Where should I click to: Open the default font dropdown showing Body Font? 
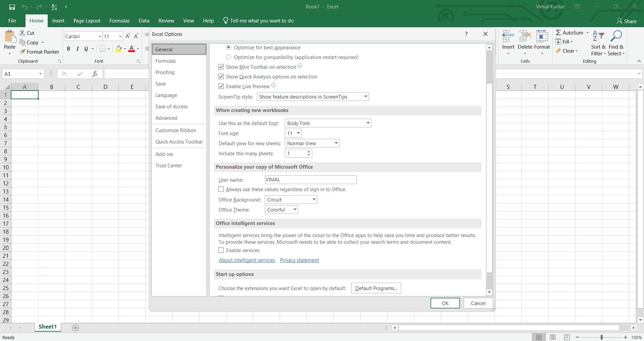367,123
